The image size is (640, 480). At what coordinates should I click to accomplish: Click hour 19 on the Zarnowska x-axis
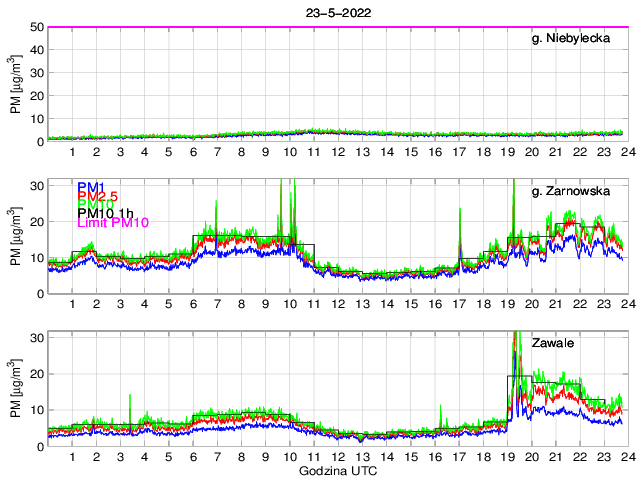point(507,304)
